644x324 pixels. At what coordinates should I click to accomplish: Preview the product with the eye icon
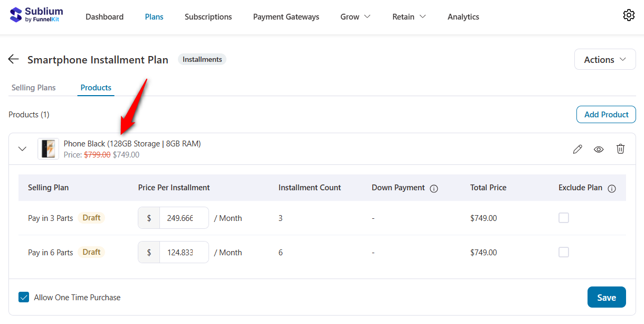599,149
